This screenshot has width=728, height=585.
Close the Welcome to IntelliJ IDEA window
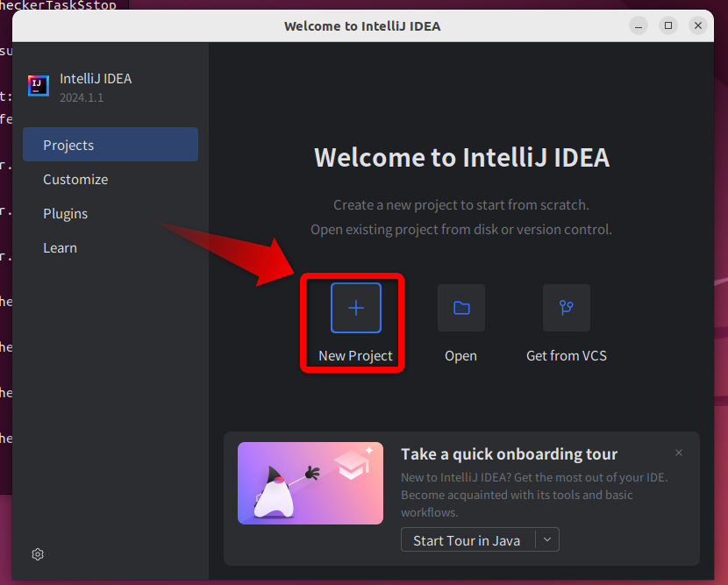698,25
